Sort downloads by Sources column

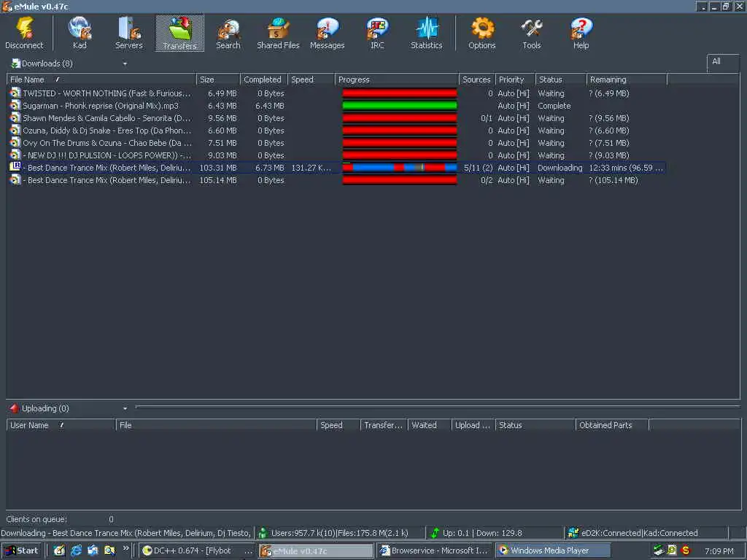[x=477, y=79]
